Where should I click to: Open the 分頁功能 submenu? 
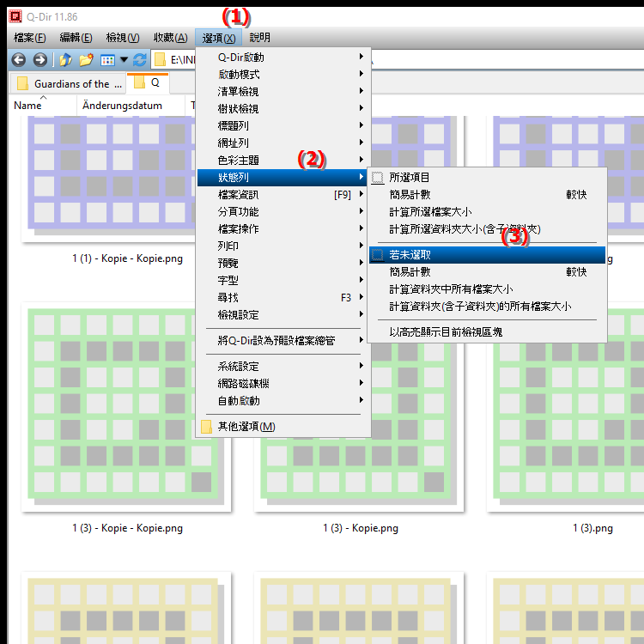pos(283,212)
